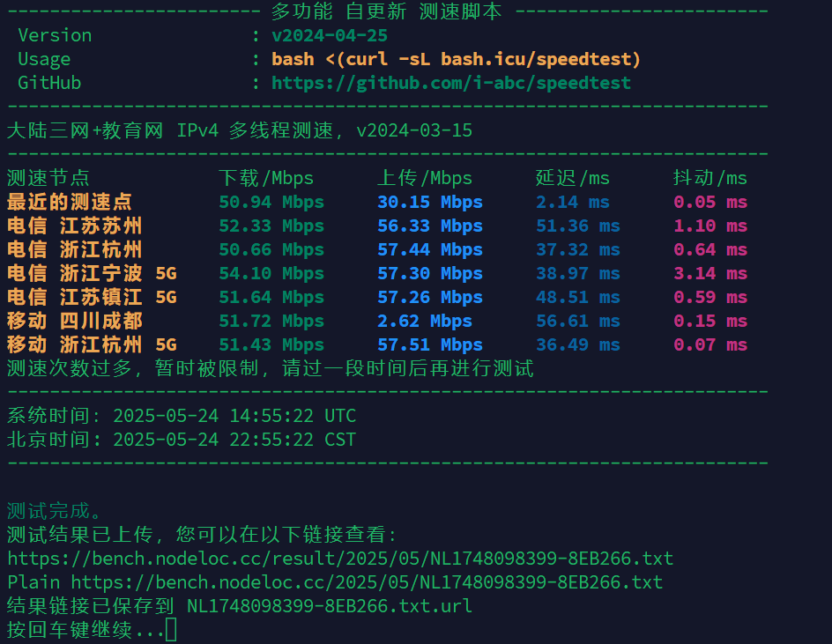Open the GitHub speedtest repository link
Image resolution: width=832 pixels, height=644 pixels.
point(451,83)
